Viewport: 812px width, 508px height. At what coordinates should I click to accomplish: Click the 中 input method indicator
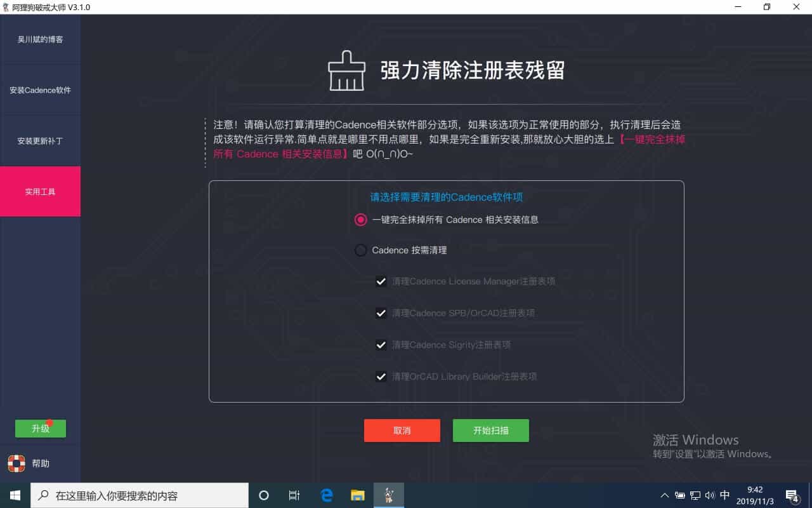[x=725, y=495]
